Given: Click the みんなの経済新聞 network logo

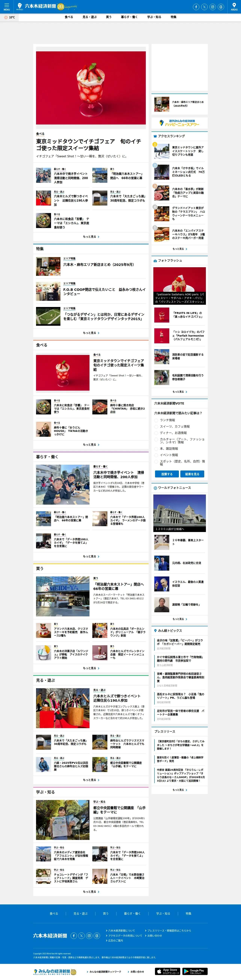Looking at the screenshot, I should coord(55,972).
